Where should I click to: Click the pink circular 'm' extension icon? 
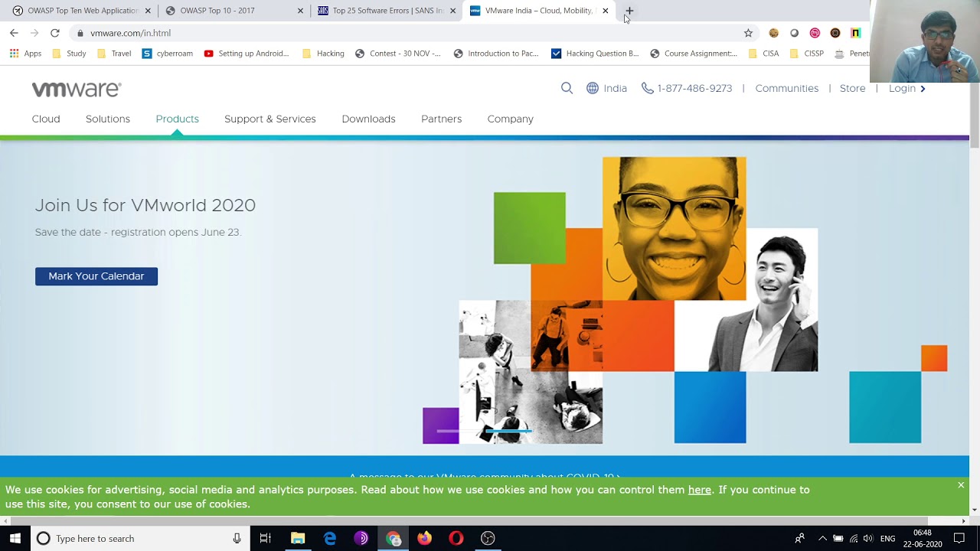click(x=815, y=33)
